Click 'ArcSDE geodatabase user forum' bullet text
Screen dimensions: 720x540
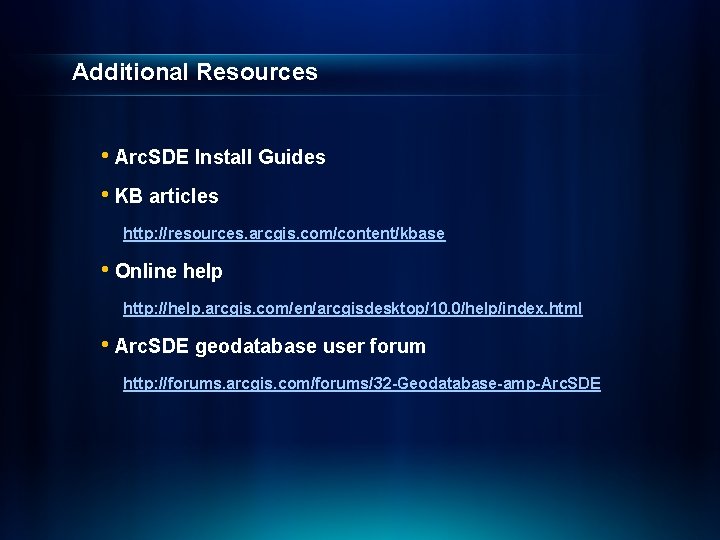click(270, 346)
